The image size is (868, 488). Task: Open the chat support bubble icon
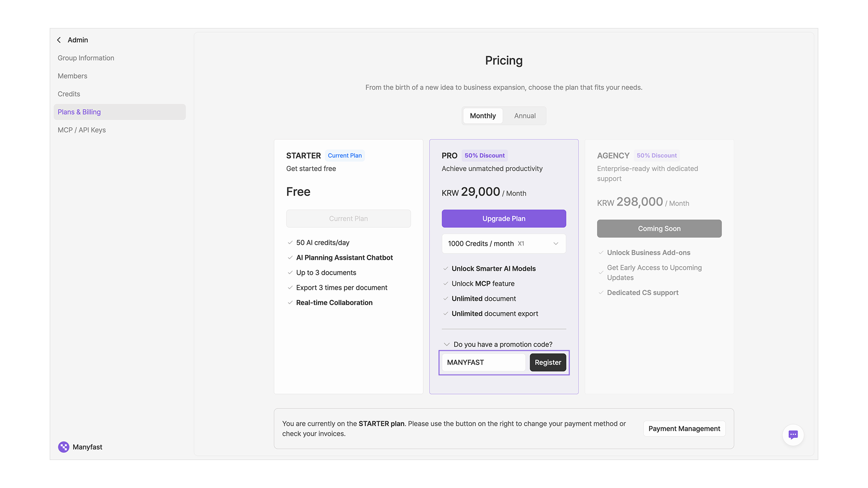[793, 435]
